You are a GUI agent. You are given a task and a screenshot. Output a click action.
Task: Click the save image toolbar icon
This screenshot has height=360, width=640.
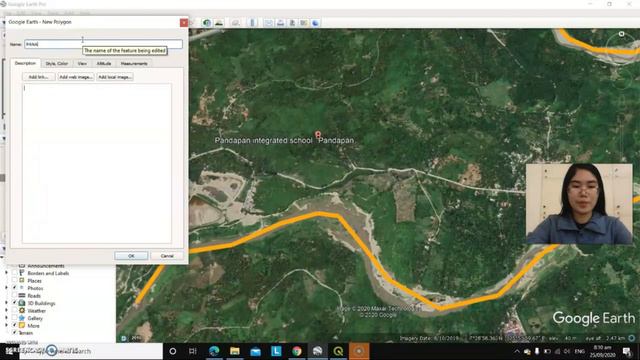(292, 23)
